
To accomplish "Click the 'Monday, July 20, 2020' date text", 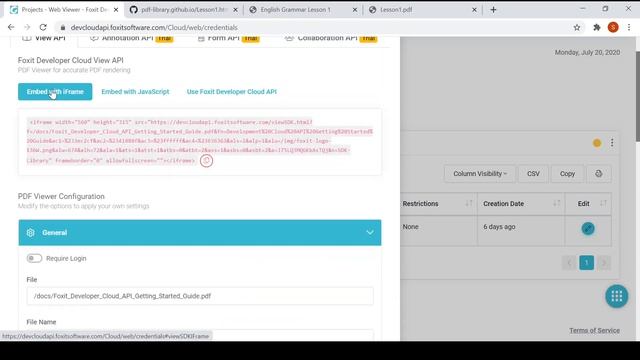I will coord(587,52).
